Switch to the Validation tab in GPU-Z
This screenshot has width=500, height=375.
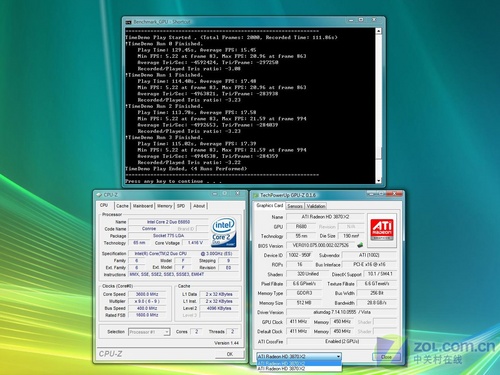click(316, 206)
